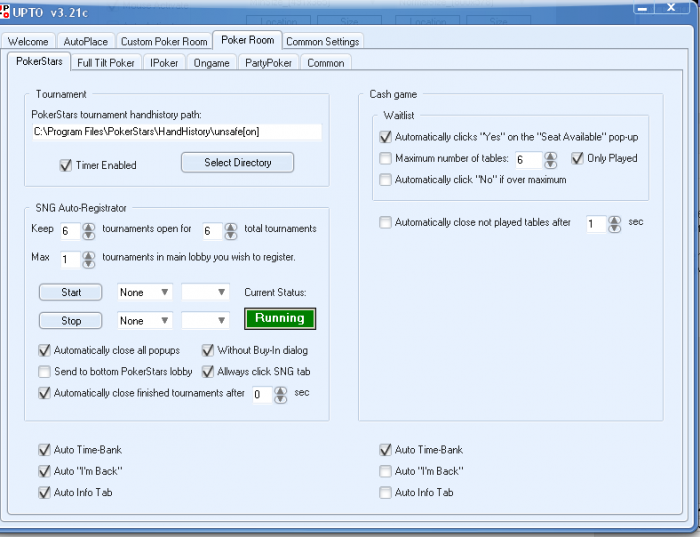Toggle Automatically close all popups
The width and height of the screenshot is (700, 537).
point(44,350)
